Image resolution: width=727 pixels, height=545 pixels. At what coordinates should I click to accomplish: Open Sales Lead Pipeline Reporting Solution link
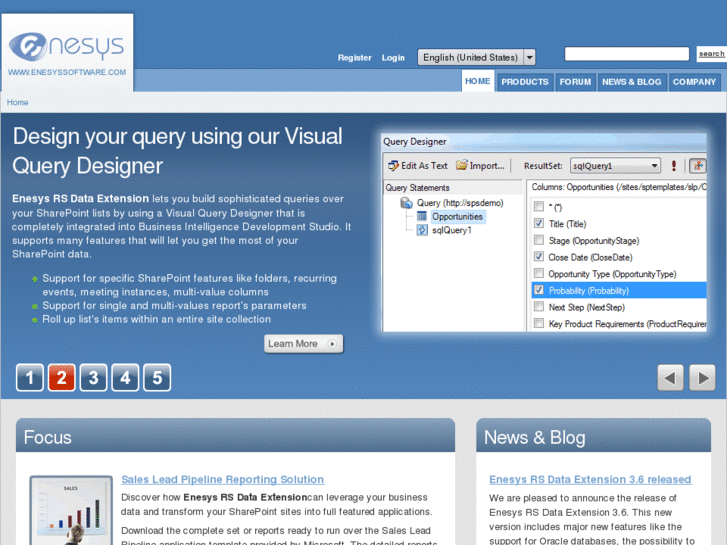pos(223,480)
